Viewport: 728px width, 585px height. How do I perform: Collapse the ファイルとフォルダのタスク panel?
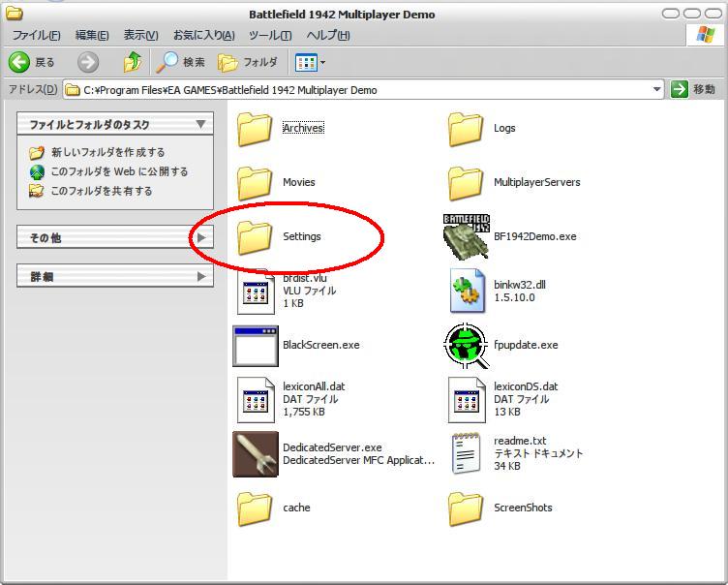tap(200, 124)
